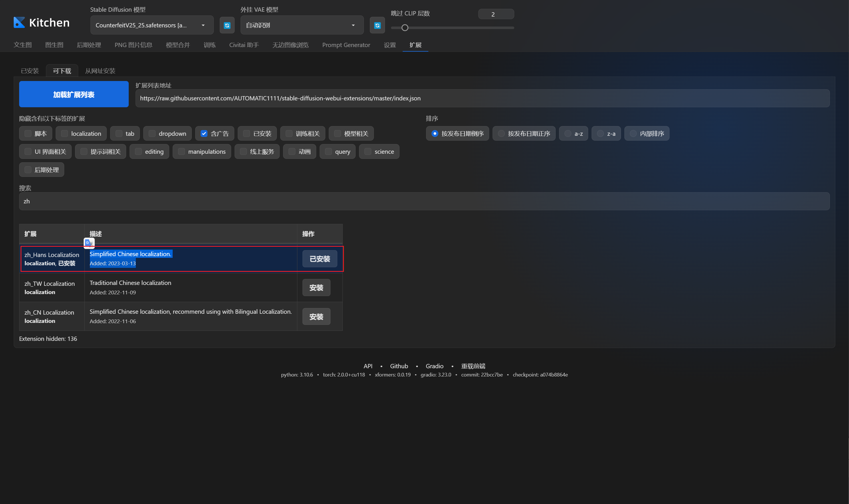Screen dimensions: 849x504
Task: Check the localization tag filter
Action: point(64,133)
